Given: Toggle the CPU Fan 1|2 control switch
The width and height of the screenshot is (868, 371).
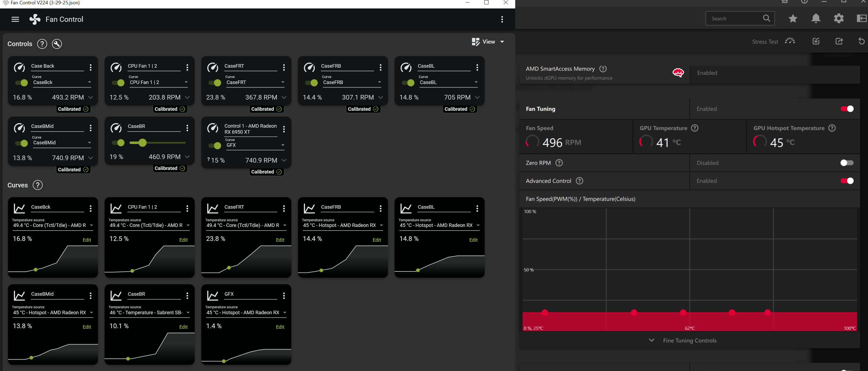Looking at the screenshot, I should (x=118, y=82).
